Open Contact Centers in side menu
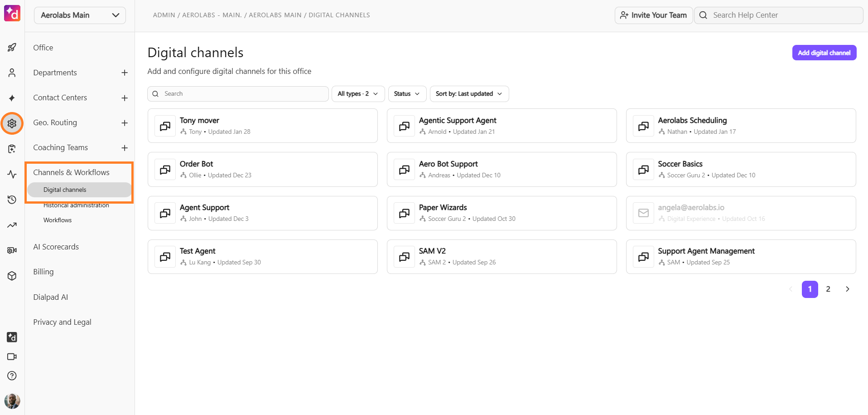Screen dimensions: 868x415 pos(60,98)
